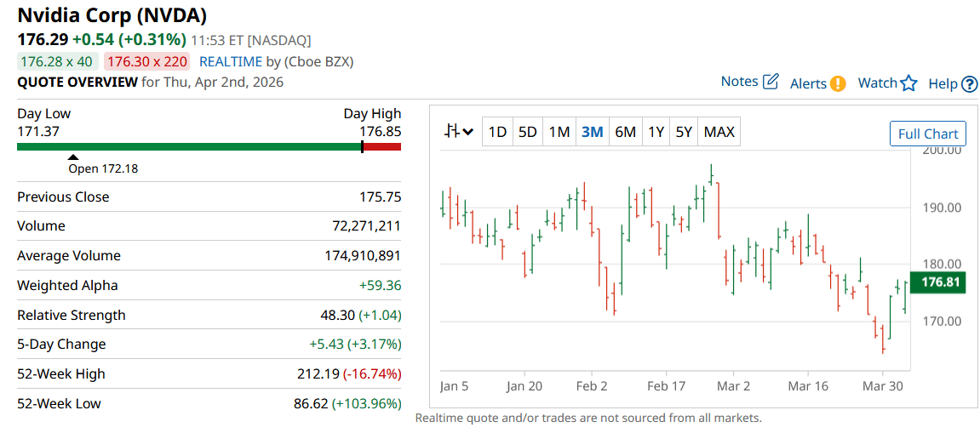
Task: Click the Watch star icon
Action: pyautogui.click(x=908, y=83)
